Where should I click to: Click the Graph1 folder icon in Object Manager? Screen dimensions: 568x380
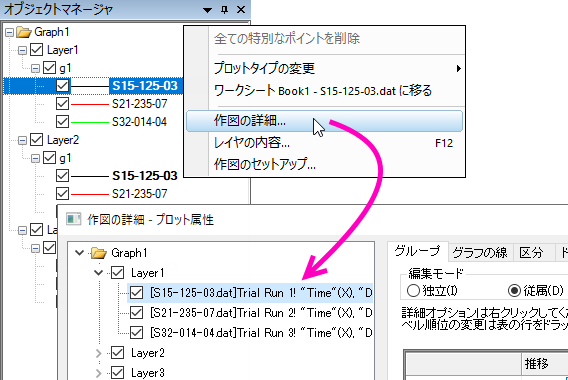click(x=24, y=32)
